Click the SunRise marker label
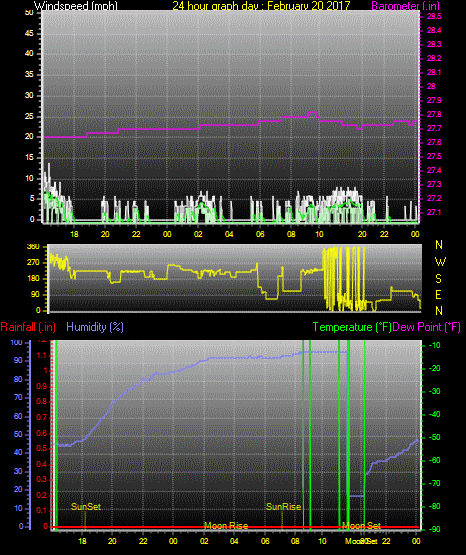Viewport: 466px width, 555px height. (283, 507)
